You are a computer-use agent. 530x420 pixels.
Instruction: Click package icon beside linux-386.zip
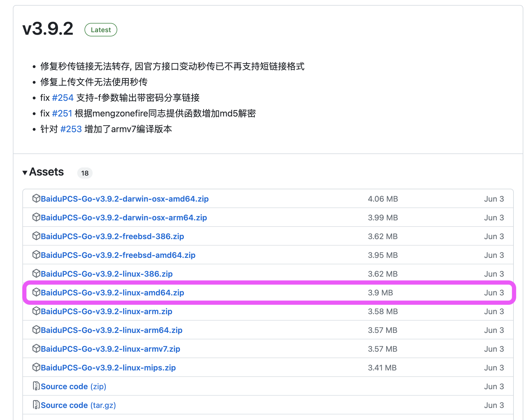[36, 273]
